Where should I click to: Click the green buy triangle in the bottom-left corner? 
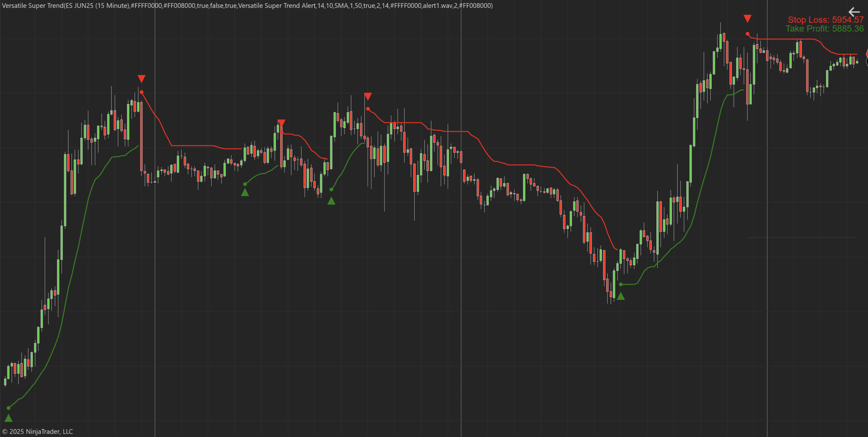[8, 418]
